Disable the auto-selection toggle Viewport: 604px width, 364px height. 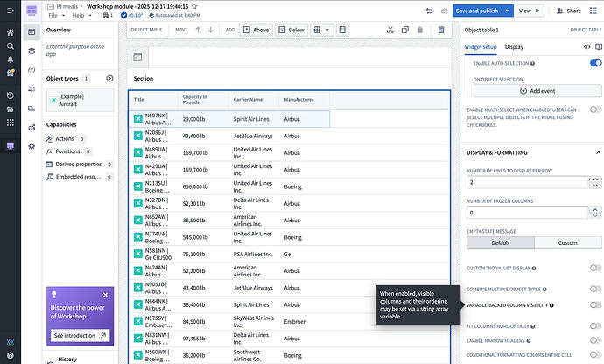point(595,64)
